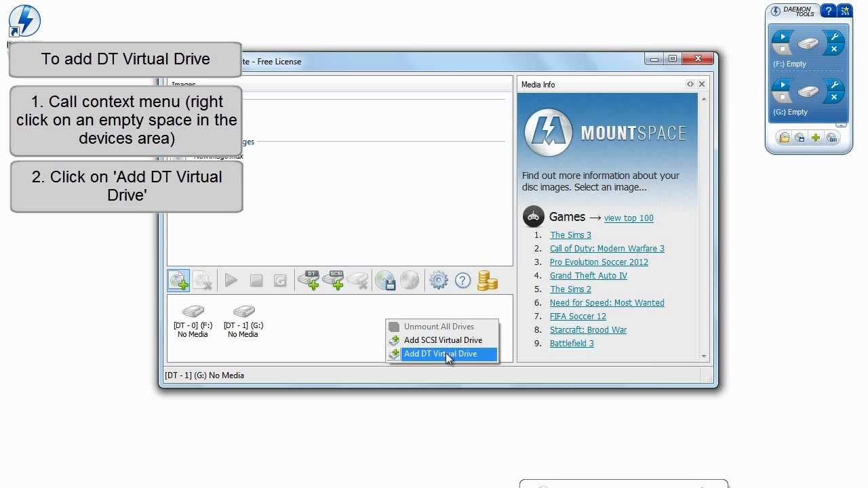Click the Add Image toolbar icon
The height and width of the screenshot is (488, 868).
click(x=179, y=281)
